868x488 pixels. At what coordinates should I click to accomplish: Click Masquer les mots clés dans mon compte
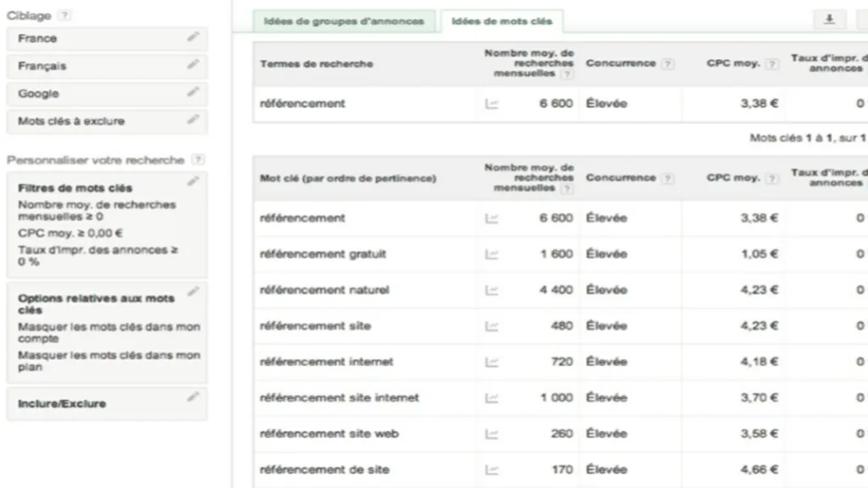(109, 332)
